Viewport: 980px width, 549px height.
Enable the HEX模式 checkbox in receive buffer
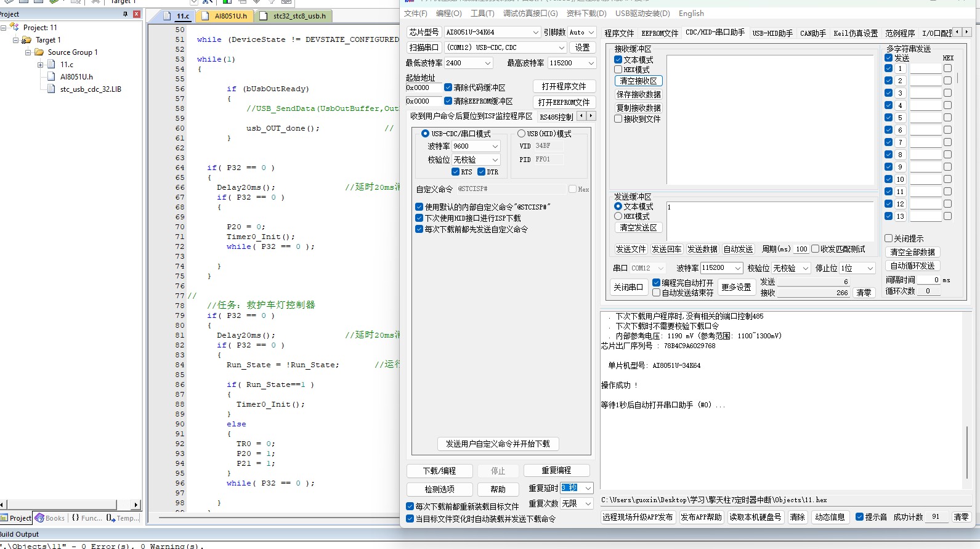click(x=618, y=70)
